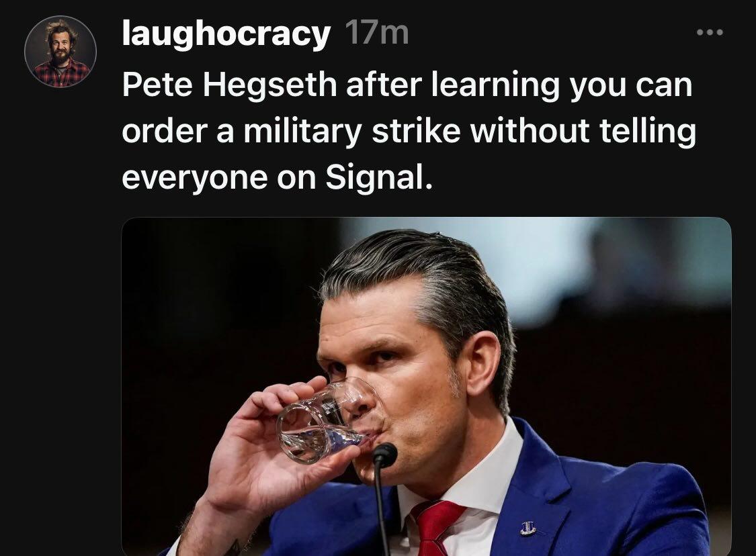Click the post caption text to open thread

coord(409,130)
